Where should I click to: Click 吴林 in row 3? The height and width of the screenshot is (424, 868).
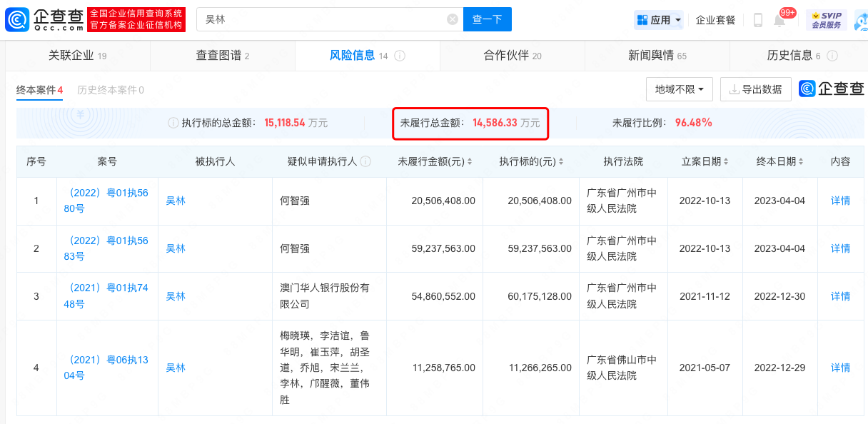pyautogui.click(x=176, y=296)
